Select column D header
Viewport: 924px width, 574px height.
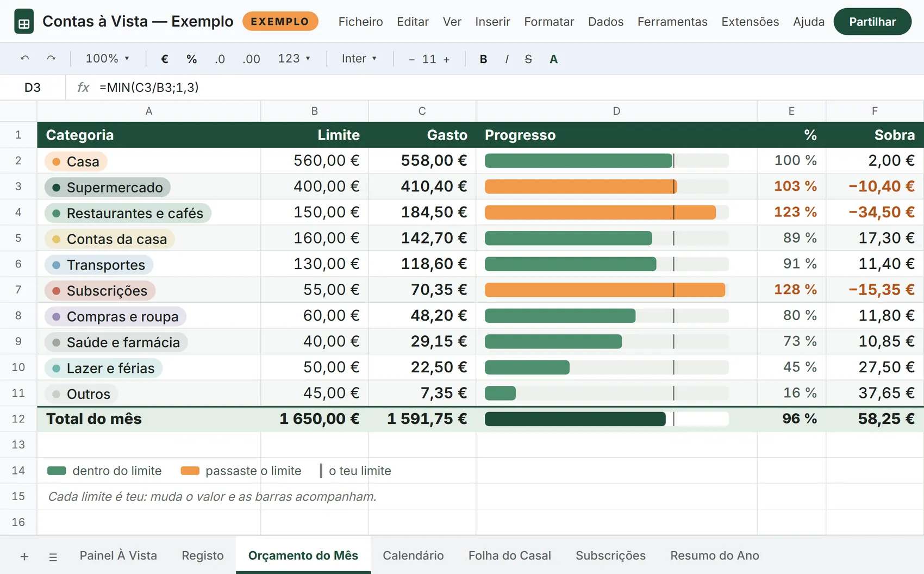point(616,111)
